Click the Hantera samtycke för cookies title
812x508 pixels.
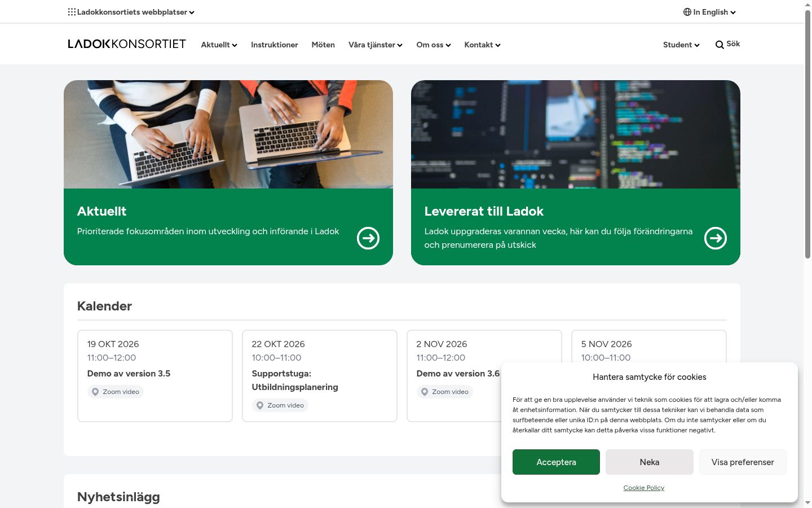pos(650,377)
